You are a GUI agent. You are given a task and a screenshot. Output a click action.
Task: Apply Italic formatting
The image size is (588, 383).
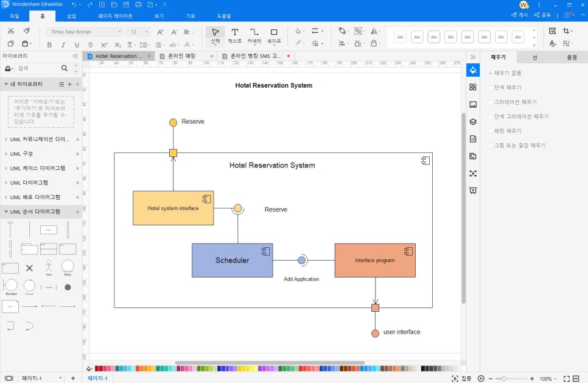point(63,44)
